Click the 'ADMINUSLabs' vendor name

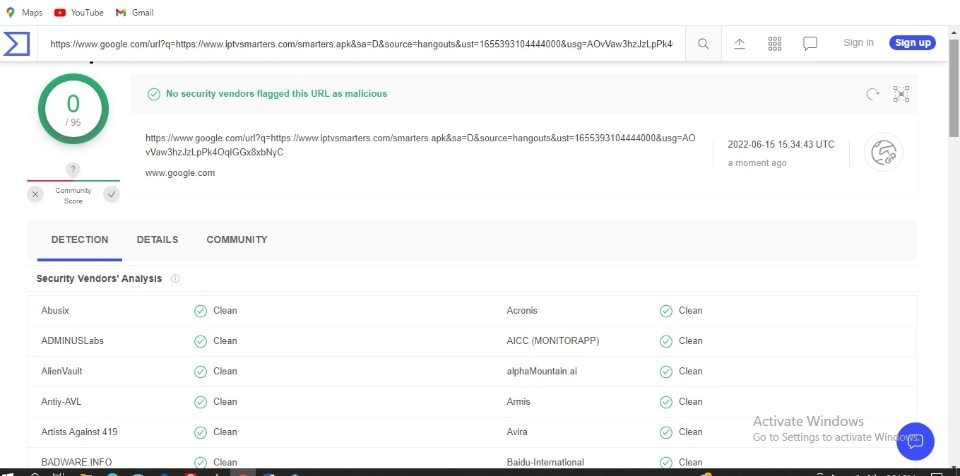click(x=72, y=341)
